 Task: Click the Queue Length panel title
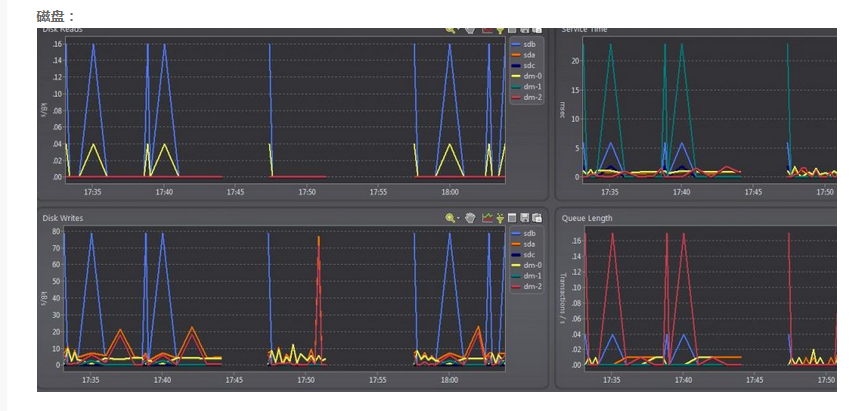point(587,218)
